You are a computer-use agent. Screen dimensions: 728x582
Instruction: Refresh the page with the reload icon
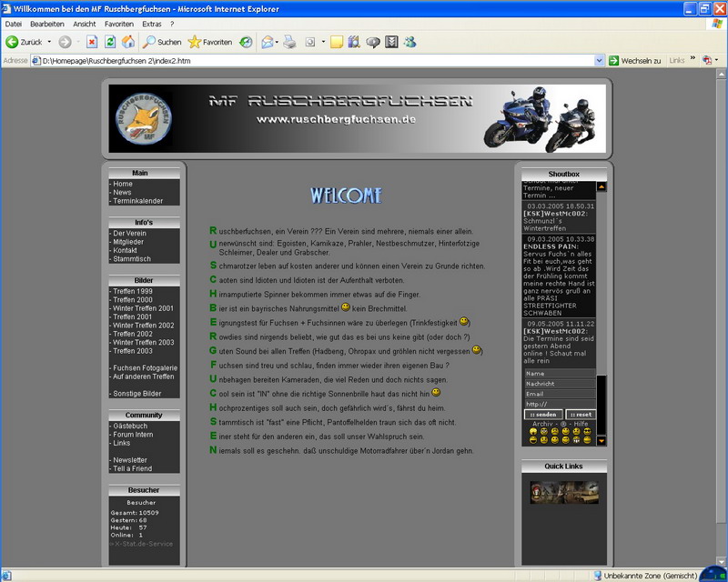110,42
